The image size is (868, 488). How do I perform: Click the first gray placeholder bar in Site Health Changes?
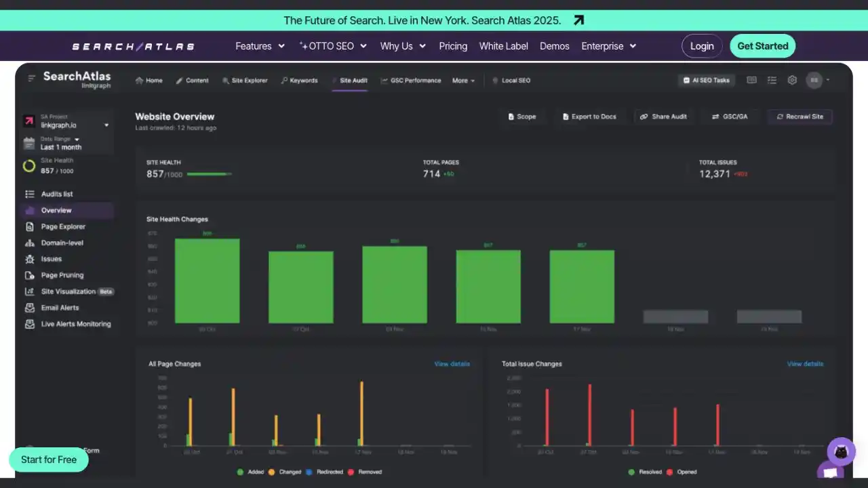point(675,317)
